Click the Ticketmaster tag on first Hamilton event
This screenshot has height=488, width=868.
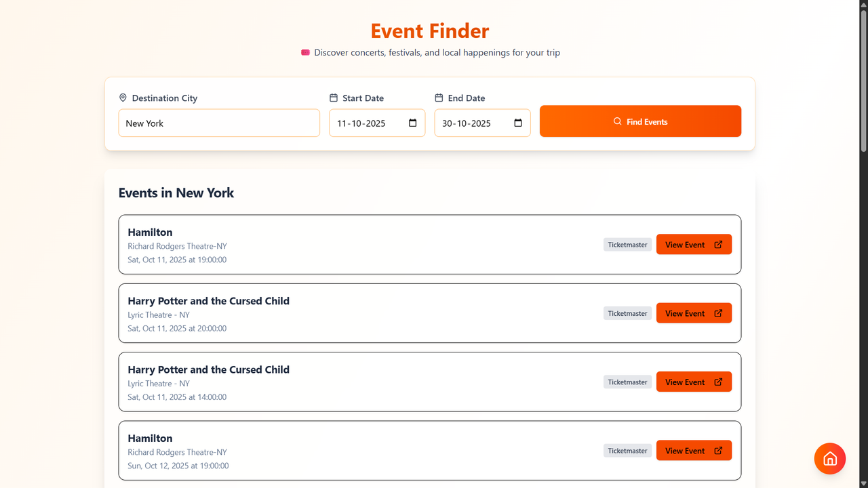pos(627,245)
